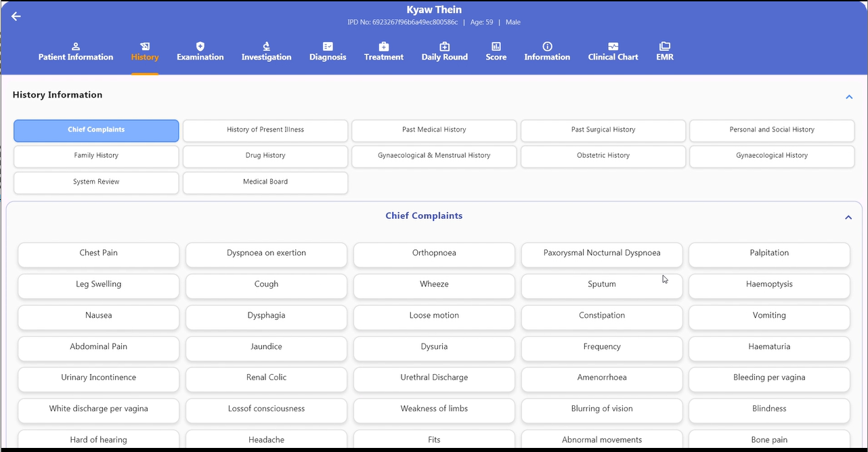Select Gynaecological & Menstrual History
The image size is (868, 452).
pos(434,156)
